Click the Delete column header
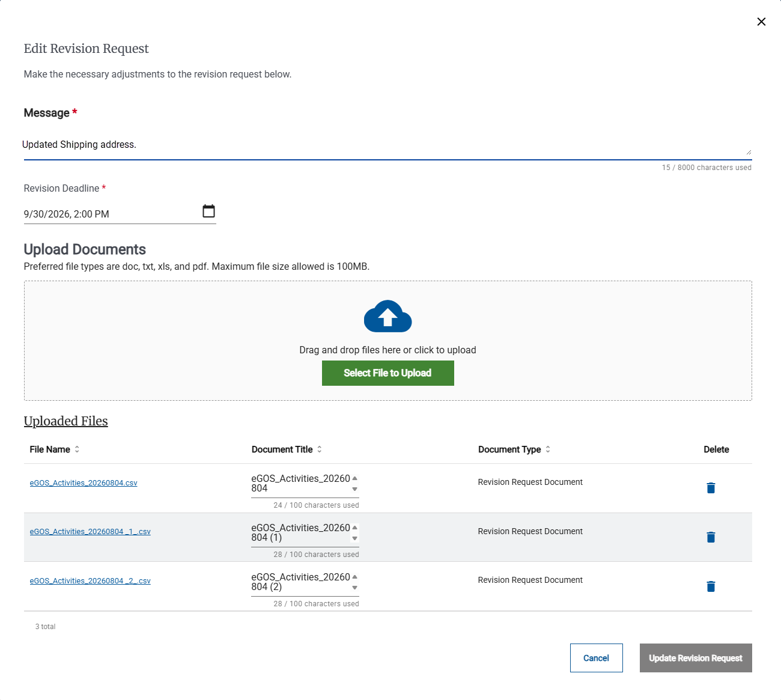The width and height of the screenshot is (781, 700). click(716, 449)
